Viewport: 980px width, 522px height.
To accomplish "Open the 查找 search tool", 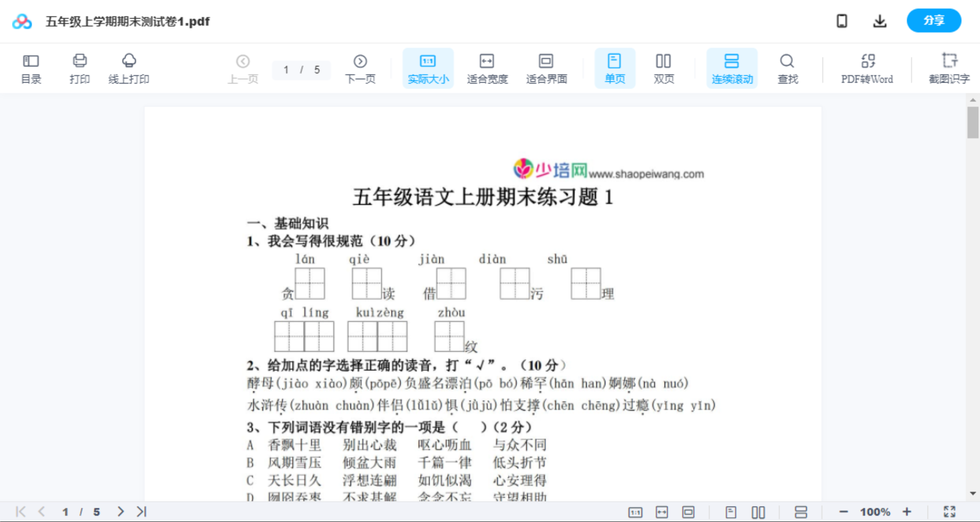I will (788, 69).
